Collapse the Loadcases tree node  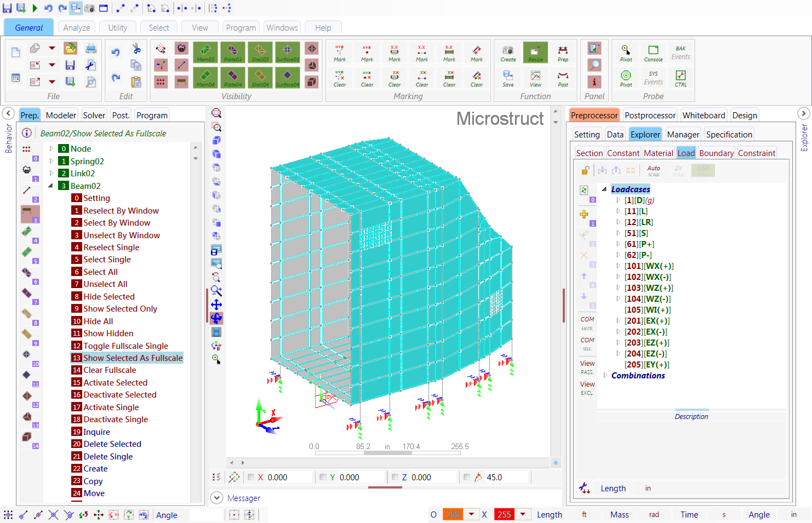coord(604,189)
